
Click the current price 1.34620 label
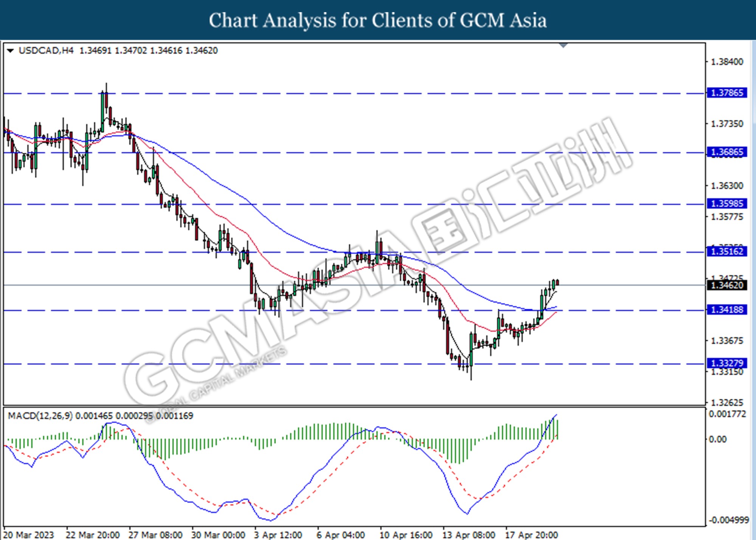pos(727,285)
